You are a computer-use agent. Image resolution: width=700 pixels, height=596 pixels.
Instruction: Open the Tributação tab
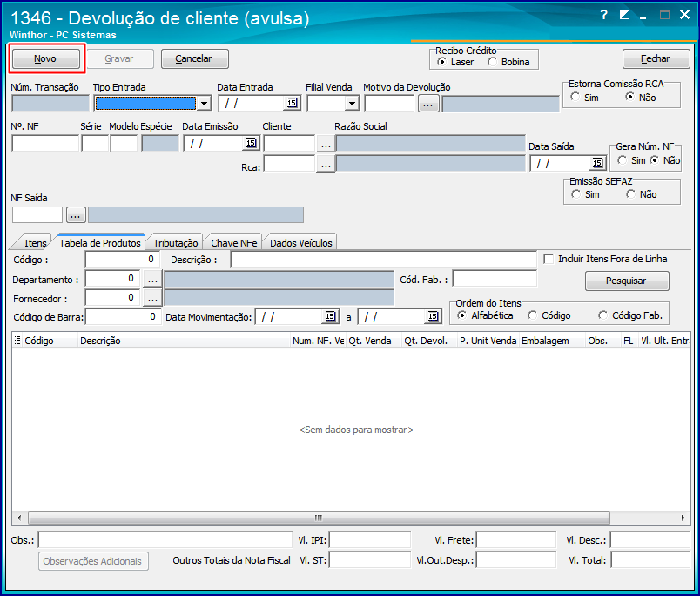176,242
